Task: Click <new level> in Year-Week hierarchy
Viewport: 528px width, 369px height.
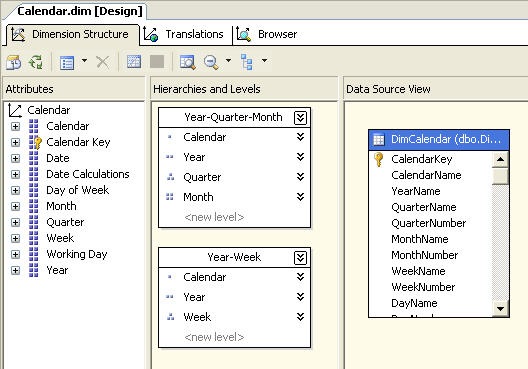Action: (214, 337)
